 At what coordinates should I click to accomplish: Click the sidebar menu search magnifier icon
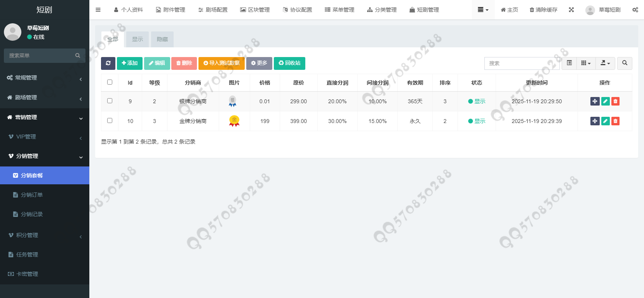click(x=78, y=55)
